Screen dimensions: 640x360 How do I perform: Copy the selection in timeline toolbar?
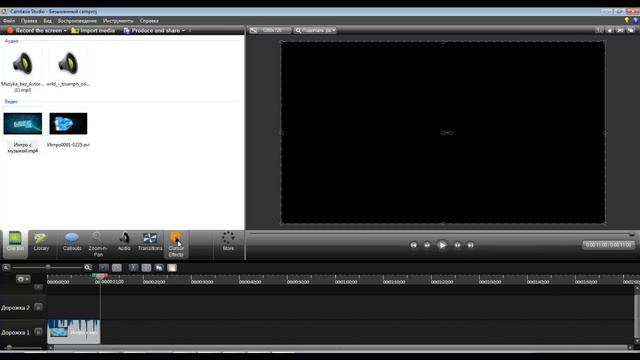tap(159, 268)
